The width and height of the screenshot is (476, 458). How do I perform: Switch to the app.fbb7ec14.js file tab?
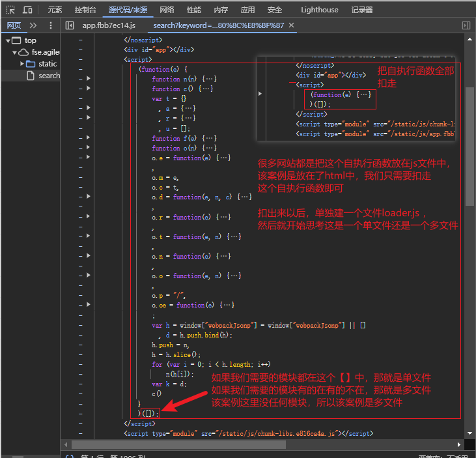pos(109,25)
